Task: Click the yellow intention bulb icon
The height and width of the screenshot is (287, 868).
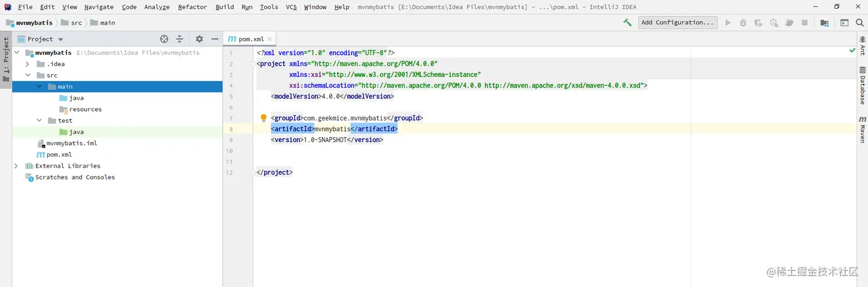Action: (x=263, y=118)
